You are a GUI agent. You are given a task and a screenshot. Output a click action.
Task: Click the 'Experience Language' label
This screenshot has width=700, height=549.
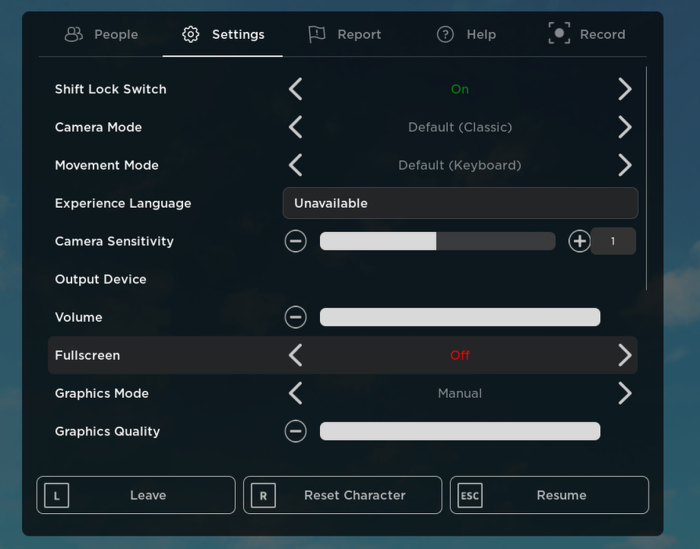123,204
